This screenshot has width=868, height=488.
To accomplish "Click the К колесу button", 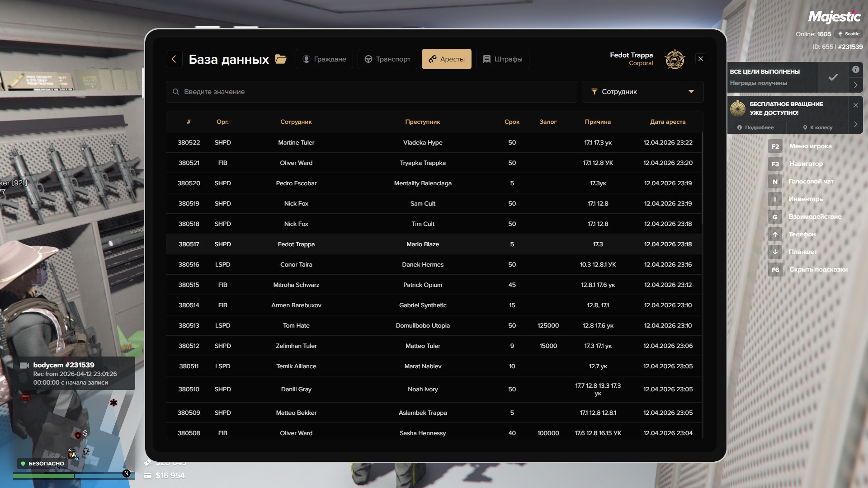I will click(x=817, y=127).
